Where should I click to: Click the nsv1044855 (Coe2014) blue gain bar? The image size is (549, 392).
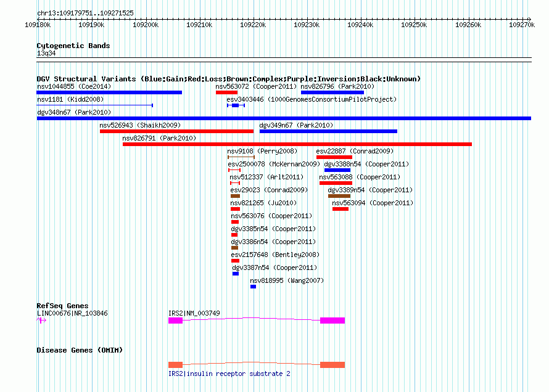[109, 92]
